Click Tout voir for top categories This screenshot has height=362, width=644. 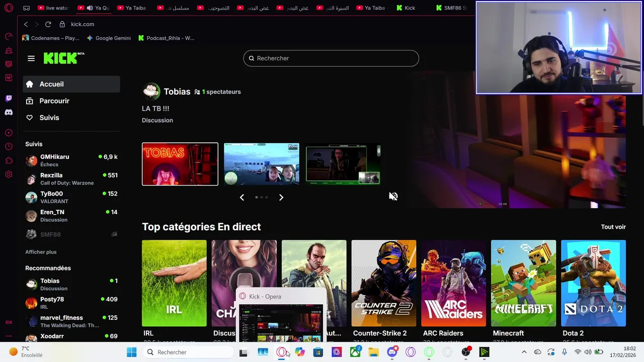(x=613, y=227)
